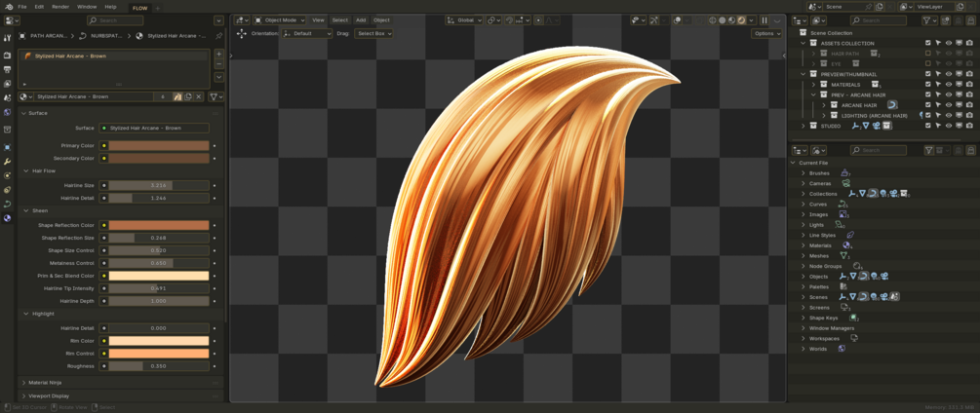Open the Object Mode dropdown

click(x=280, y=19)
